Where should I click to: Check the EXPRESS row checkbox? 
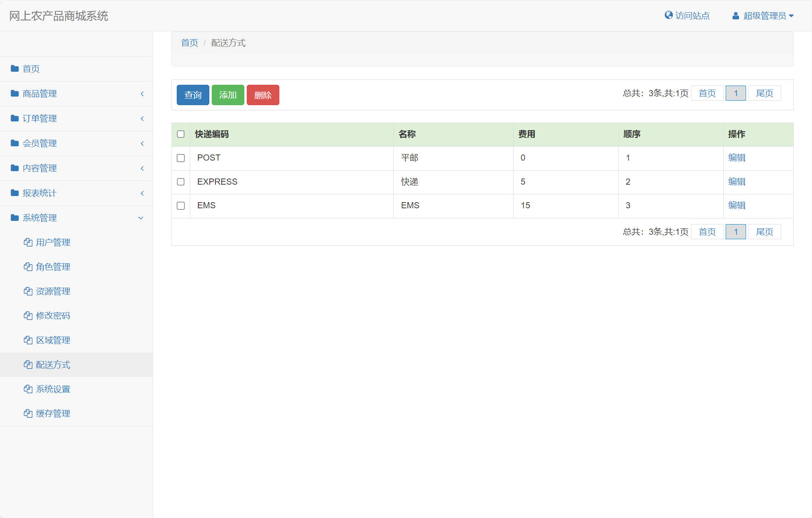[x=181, y=182]
